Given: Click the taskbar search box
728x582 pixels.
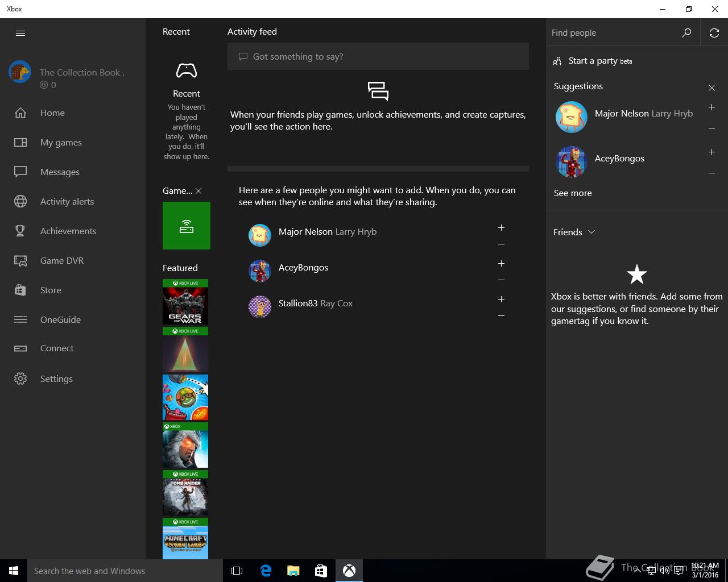Looking at the screenshot, I should coord(125,571).
